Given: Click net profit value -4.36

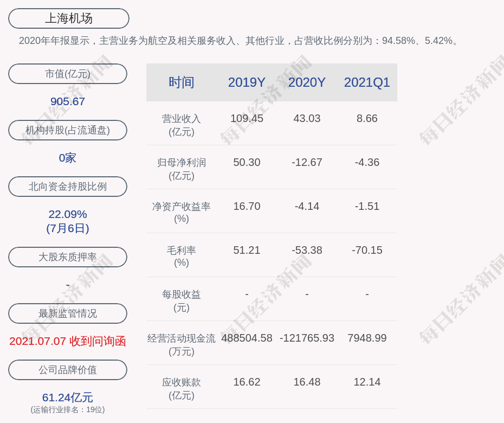Looking at the screenshot, I should 367,162.
